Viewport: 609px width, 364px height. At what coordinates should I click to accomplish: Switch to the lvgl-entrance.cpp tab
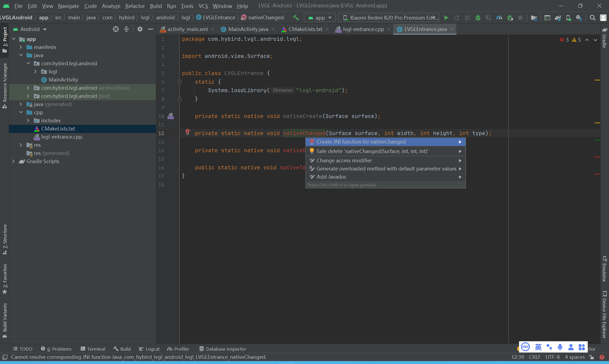(x=363, y=29)
